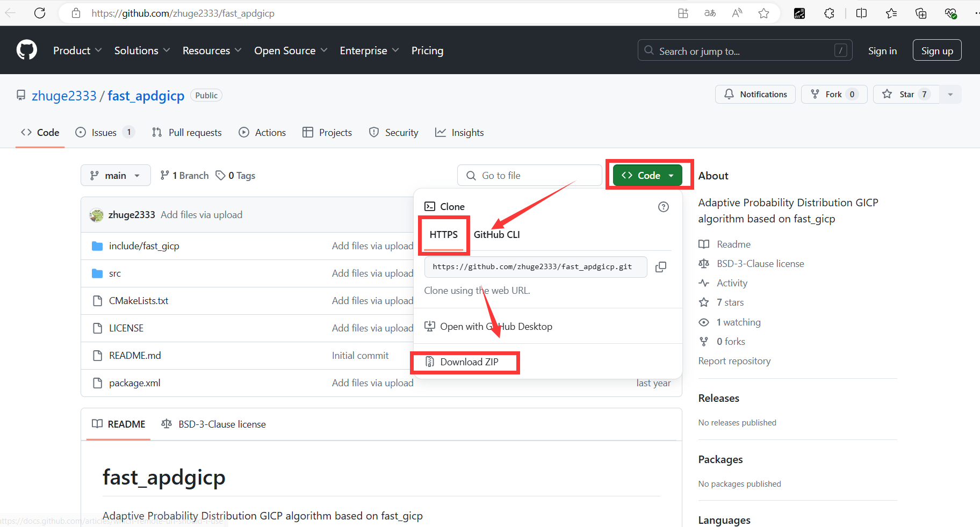Click the site info lock icon
This screenshot has height=527, width=980.
76,13
